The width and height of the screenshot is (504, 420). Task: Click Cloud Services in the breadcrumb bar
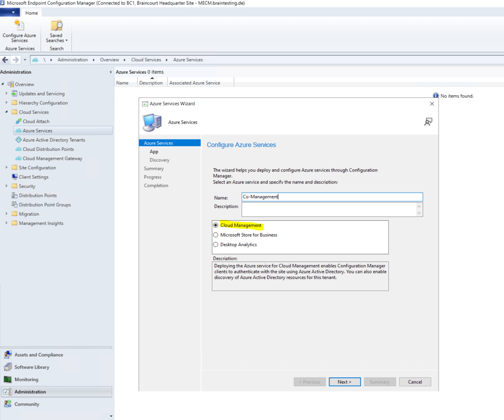point(146,60)
